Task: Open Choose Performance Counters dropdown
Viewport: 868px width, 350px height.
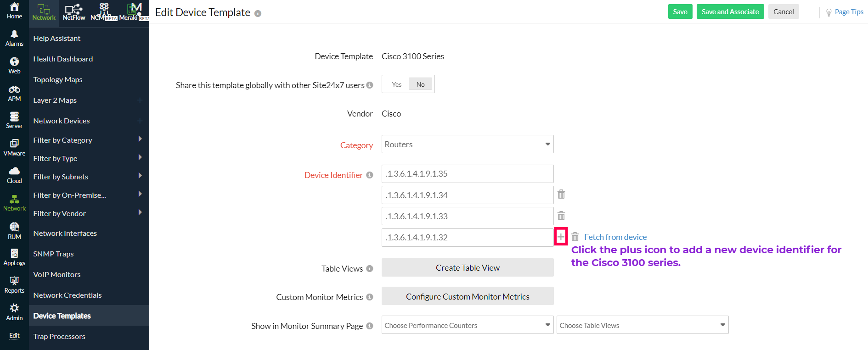Action: click(467, 325)
